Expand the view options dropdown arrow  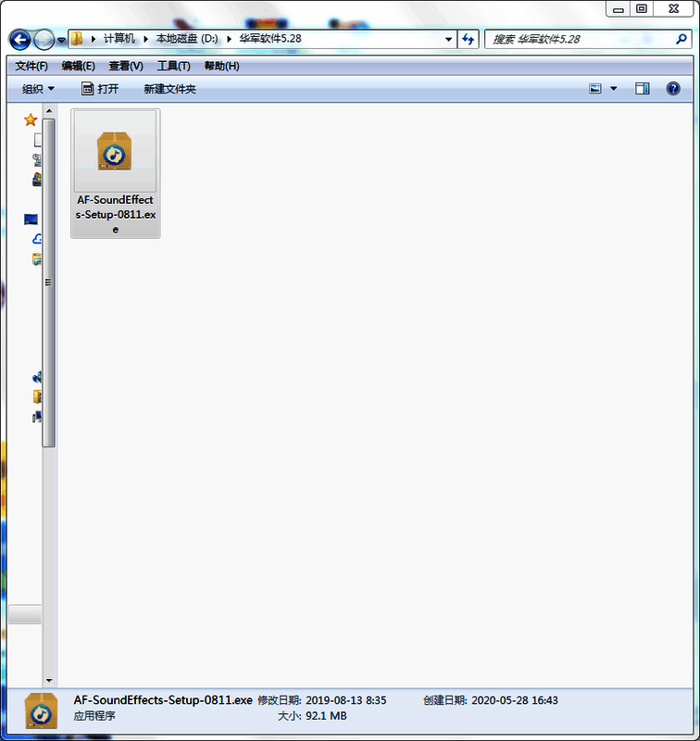coord(613,89)
